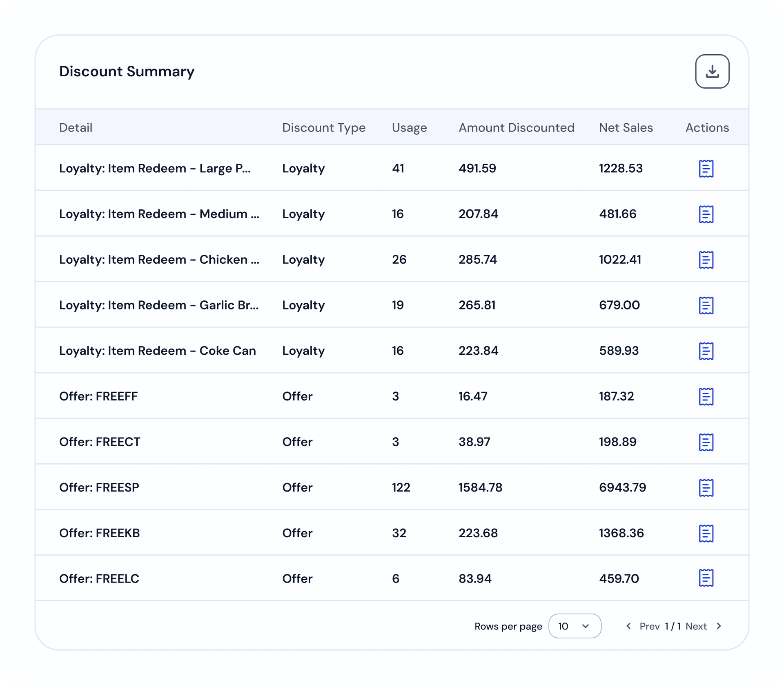Show receipt details for Offer: FREESP
Image resolution: width=784 pixels, height=685 pixels.
[706, 488]
